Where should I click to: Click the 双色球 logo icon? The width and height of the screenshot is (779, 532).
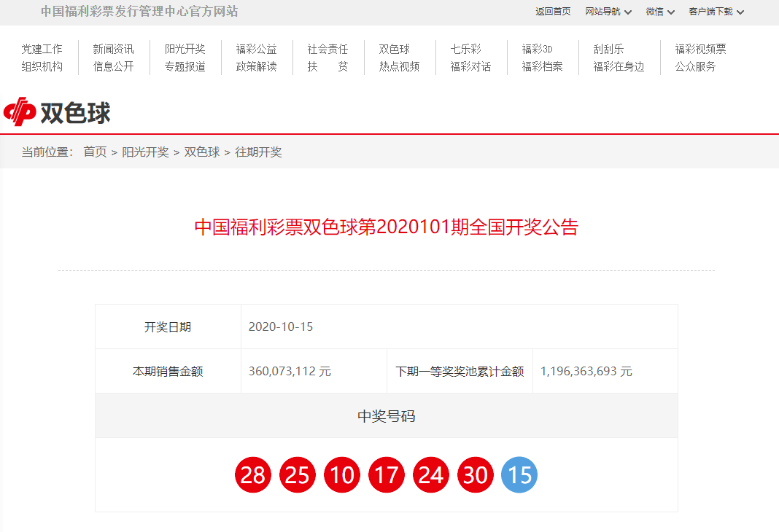[x=20, y=112]
